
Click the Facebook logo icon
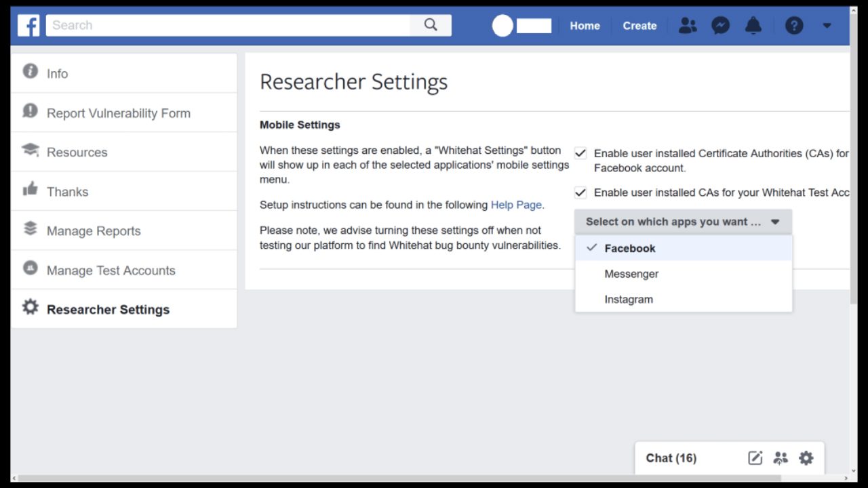[28, 26]
